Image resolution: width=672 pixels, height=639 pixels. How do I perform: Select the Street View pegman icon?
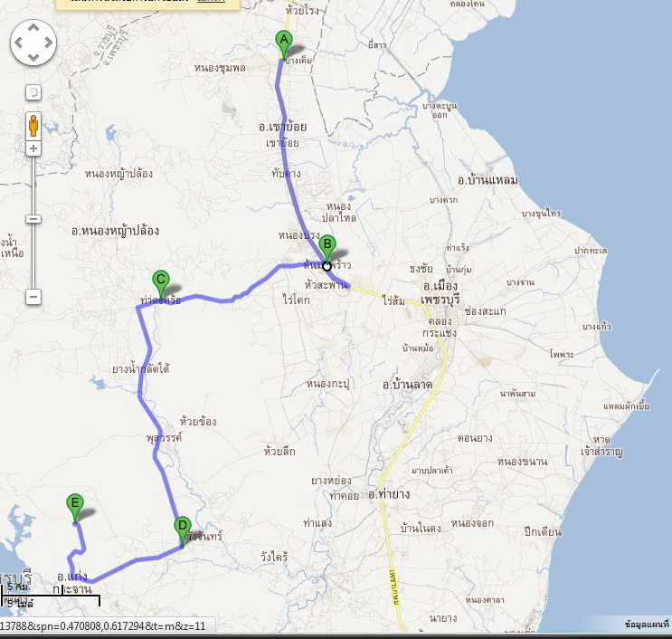(33, 124)
